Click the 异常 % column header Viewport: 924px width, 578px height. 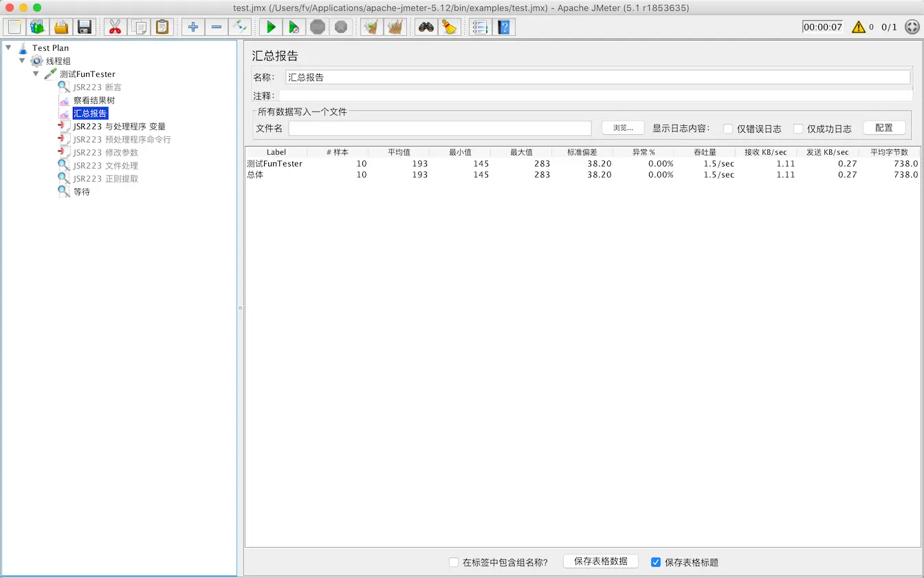(643, 152)
